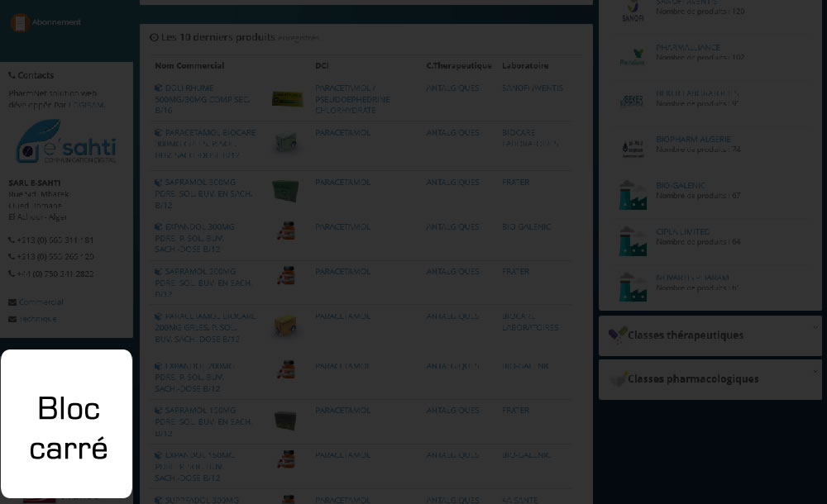Viewport: 827px width, 504px height.
Task: Open the e'sahti logo image
Action: click(66, 140)
